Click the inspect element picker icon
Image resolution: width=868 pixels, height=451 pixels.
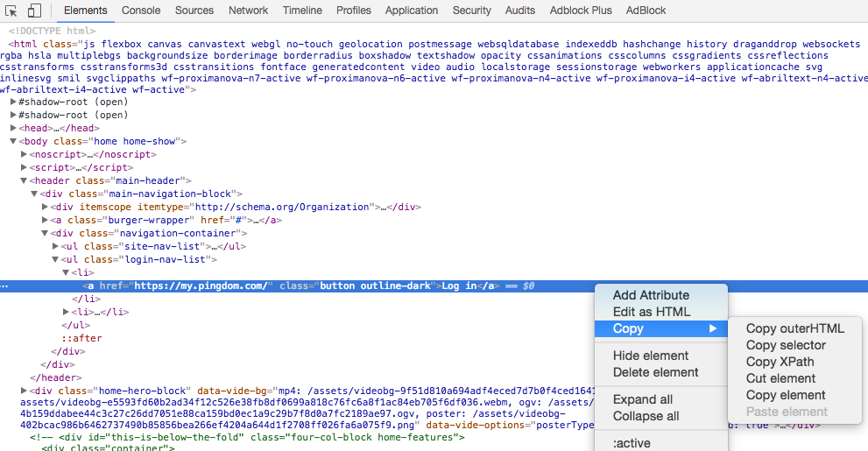(11, 11)
